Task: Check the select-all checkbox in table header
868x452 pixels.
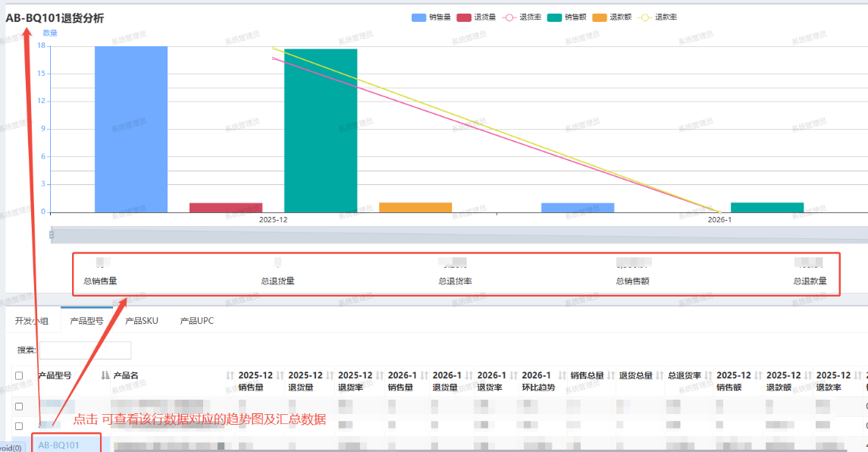Action: pyautogui.click(x=19, y=375)
